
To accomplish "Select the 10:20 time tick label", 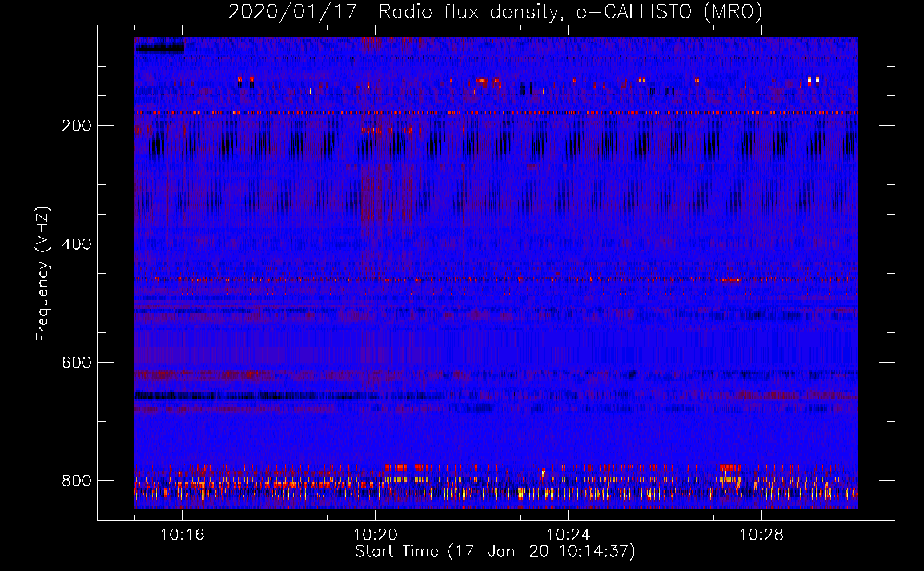I will (x=375, y=534).
